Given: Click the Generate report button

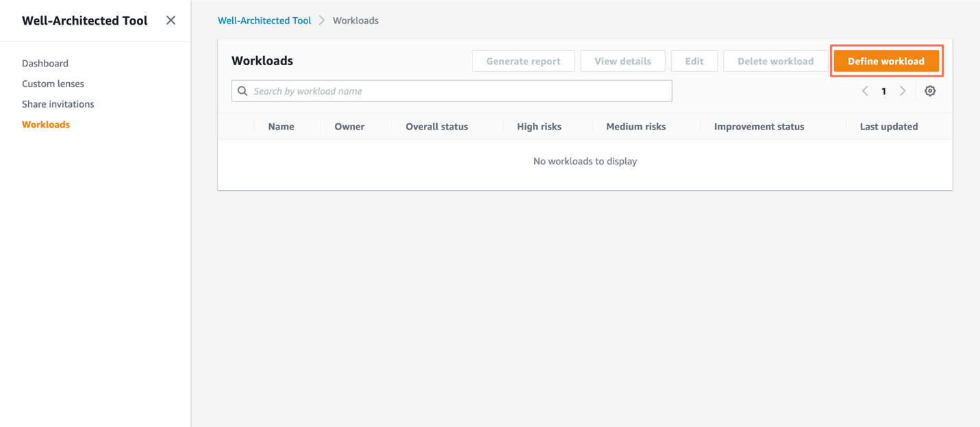Looking at the screenshot, I should pos(523,61).
